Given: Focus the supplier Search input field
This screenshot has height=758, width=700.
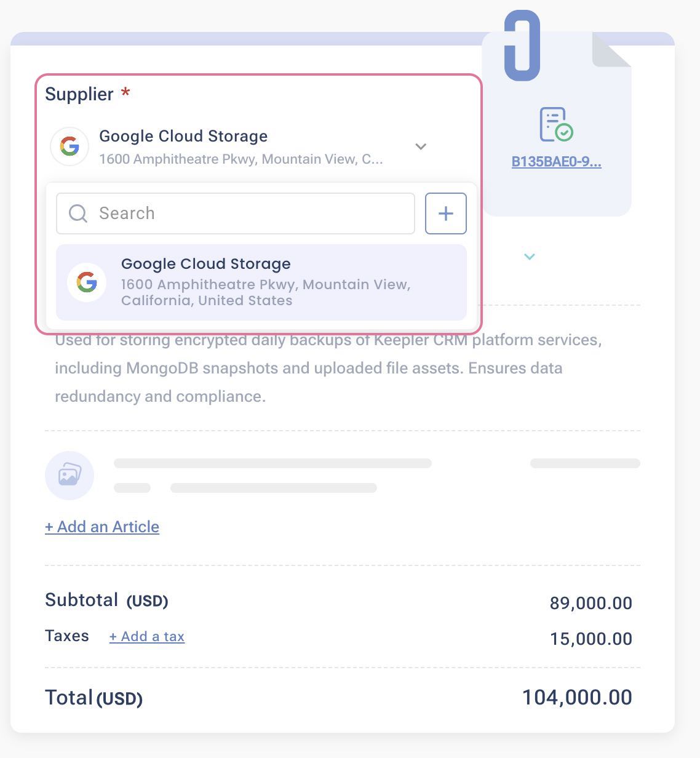Looking at the screenshot, I should [246, 213].
